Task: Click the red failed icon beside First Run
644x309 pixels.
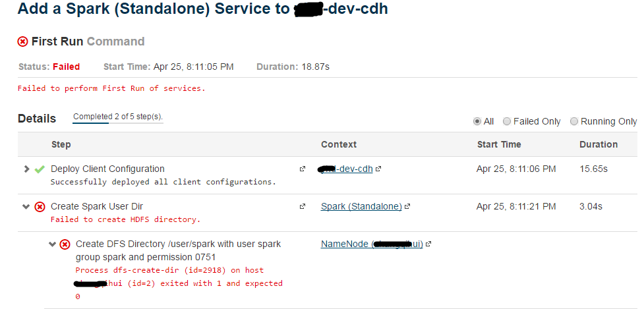Action: click(x=22, y=42)
